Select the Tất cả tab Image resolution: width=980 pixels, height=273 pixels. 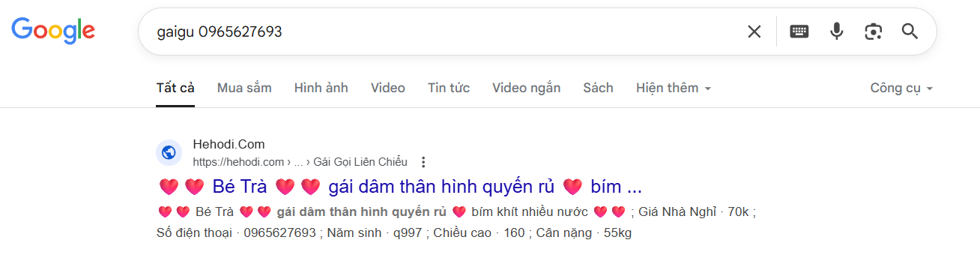[175, 88]
